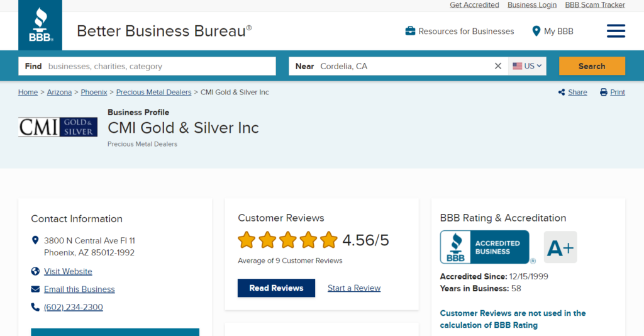Clear the Near location with X icon
Screen dimensions: 644x336
(x=498, y=66)
